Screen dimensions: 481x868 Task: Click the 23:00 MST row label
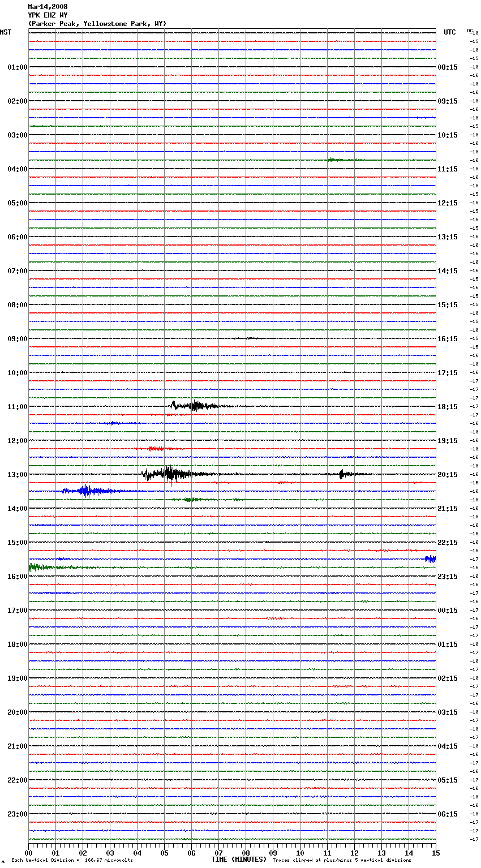pos(17,814)
